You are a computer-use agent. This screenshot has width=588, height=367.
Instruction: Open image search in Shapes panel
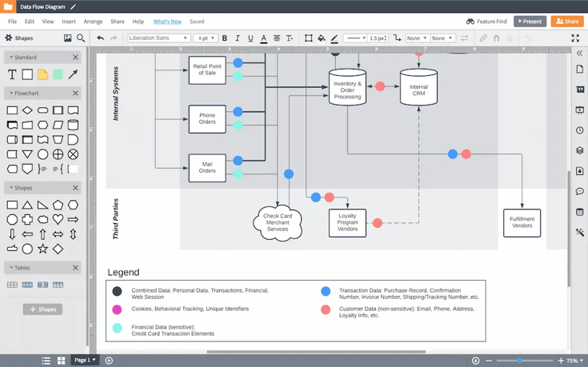(x=67, y=38)
